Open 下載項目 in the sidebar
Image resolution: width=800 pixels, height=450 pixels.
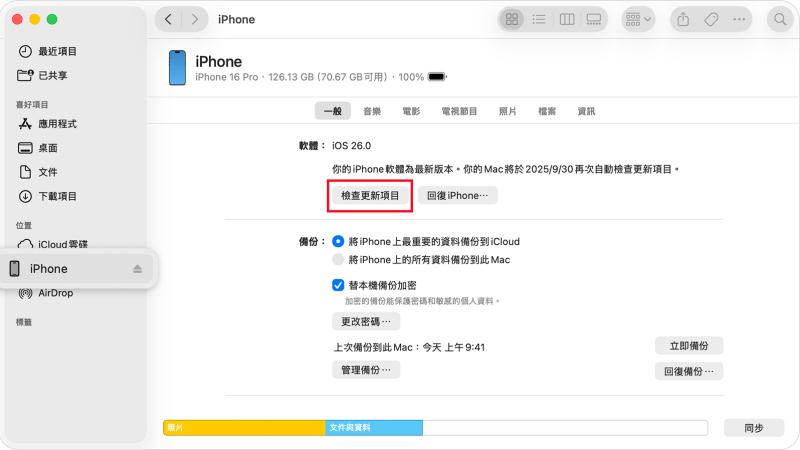coord(47,196)
